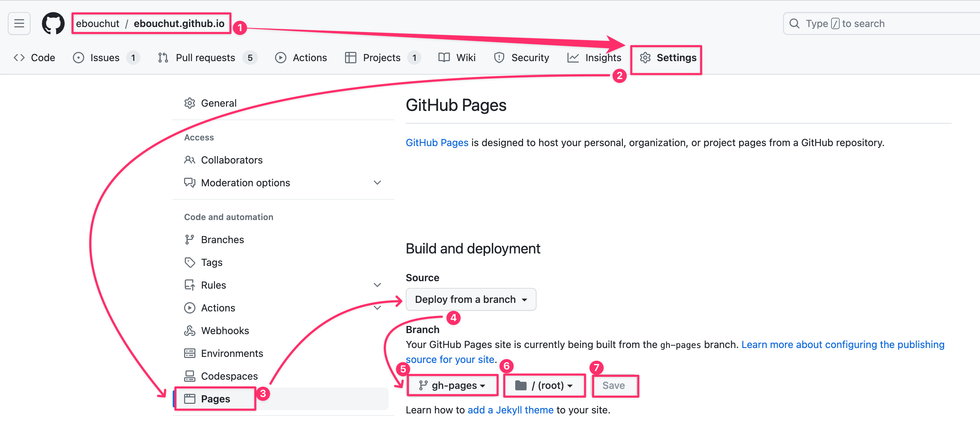980x428 pixels.
Task: Open the 'add a Jekyll theme' link
Action: [x=511, y=410]
